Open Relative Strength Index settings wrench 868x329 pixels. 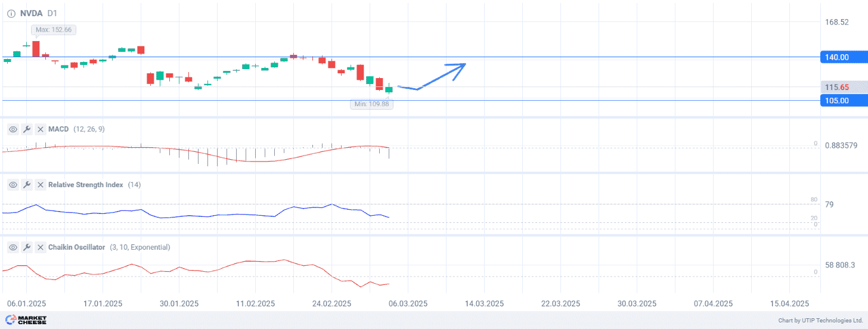[26, 185]
